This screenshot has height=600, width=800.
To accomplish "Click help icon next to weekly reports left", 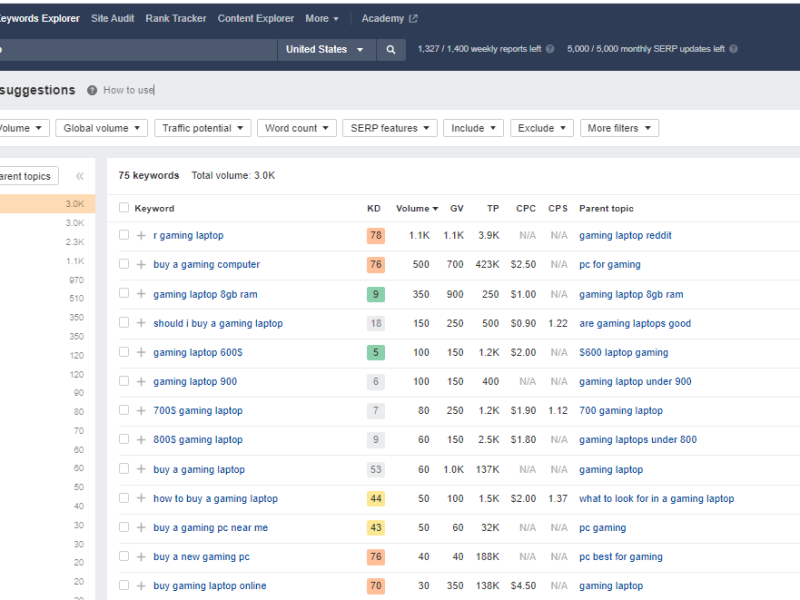I will (550, 49).
